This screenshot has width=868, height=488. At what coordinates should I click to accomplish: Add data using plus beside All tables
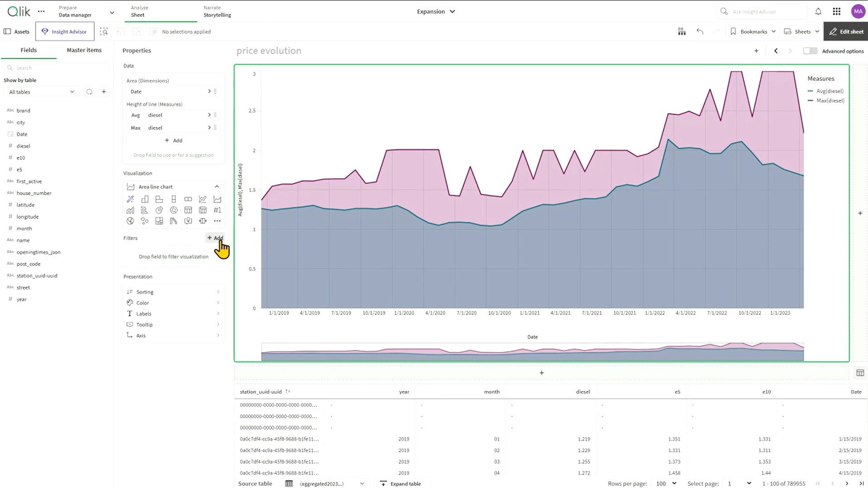point(104,92)
